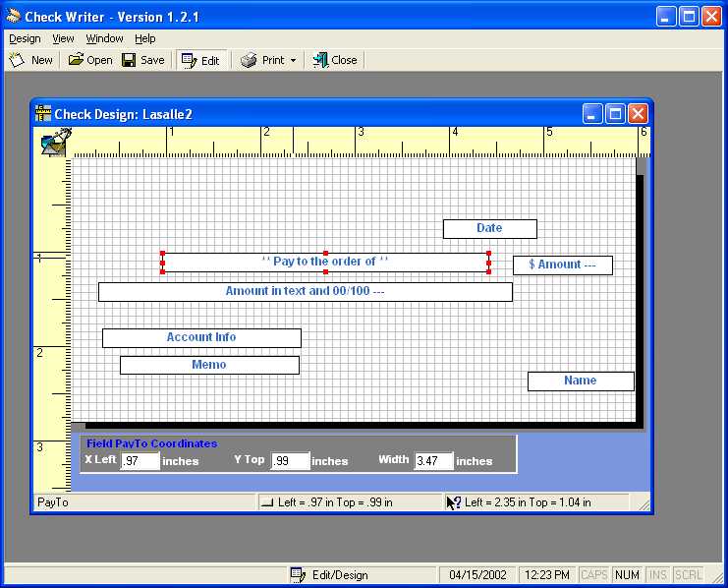This screenshot has width=728, height=588.
Task: Click the Y Top coordinate input field
Action: pyautogui.click(x=290, y=461)
